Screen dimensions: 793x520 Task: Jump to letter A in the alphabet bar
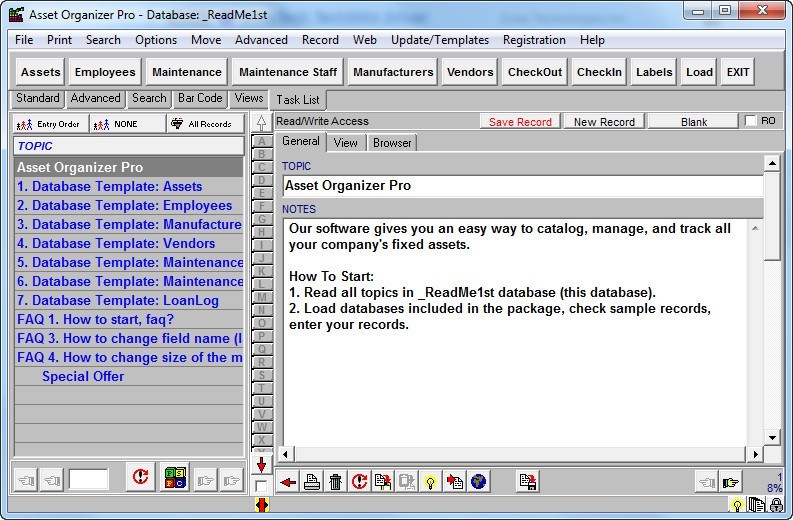pyautogui.click(x=261, y=141)
